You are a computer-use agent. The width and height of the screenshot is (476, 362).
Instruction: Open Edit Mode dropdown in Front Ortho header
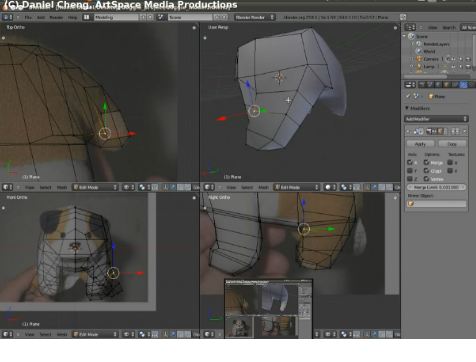(95, 334)
